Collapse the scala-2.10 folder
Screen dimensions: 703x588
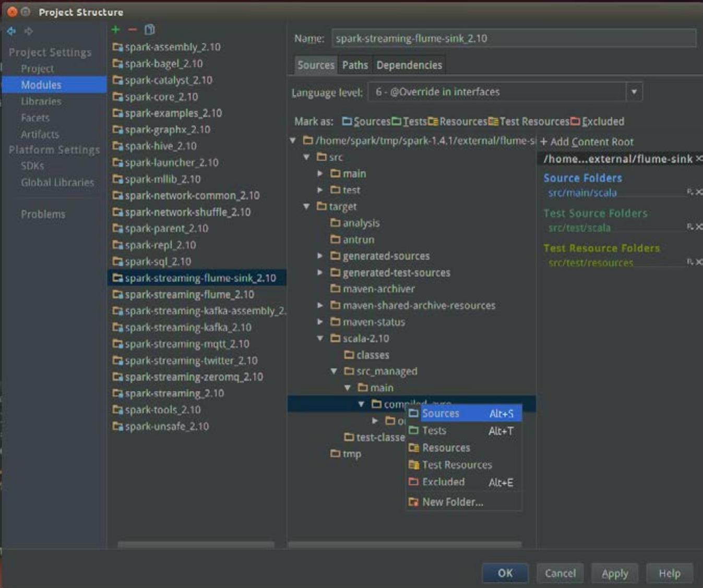pyautogui.click(x=320, y=339)
